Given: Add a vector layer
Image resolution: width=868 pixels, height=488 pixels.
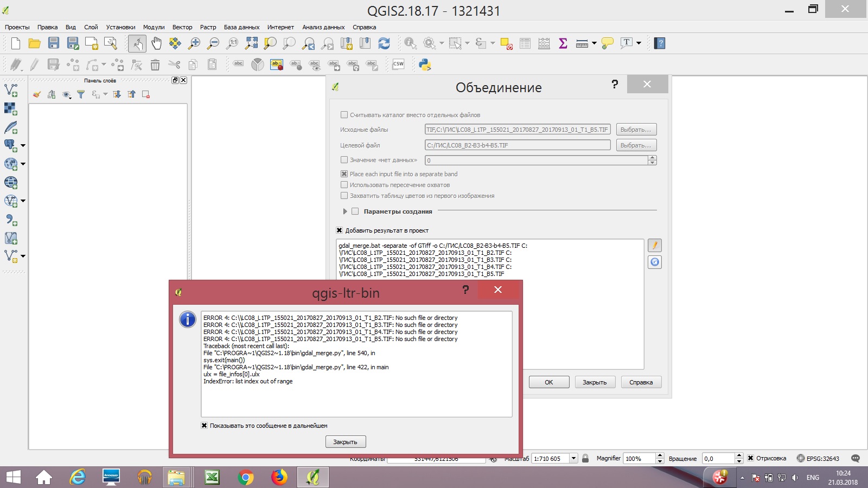Looking at the screenshot, I should (x=11, y=90).
